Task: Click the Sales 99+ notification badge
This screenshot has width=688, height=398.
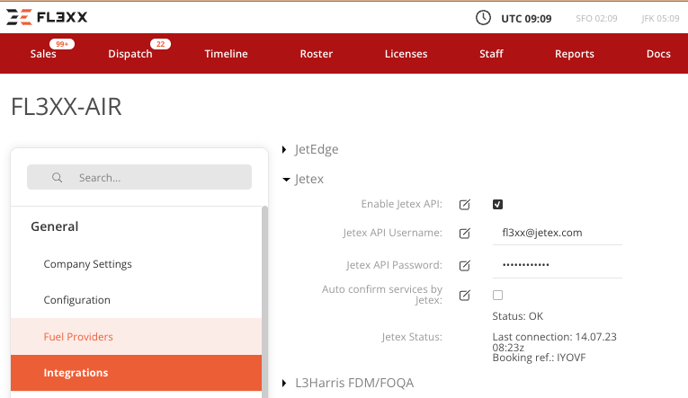Action: tap(62, 44)
